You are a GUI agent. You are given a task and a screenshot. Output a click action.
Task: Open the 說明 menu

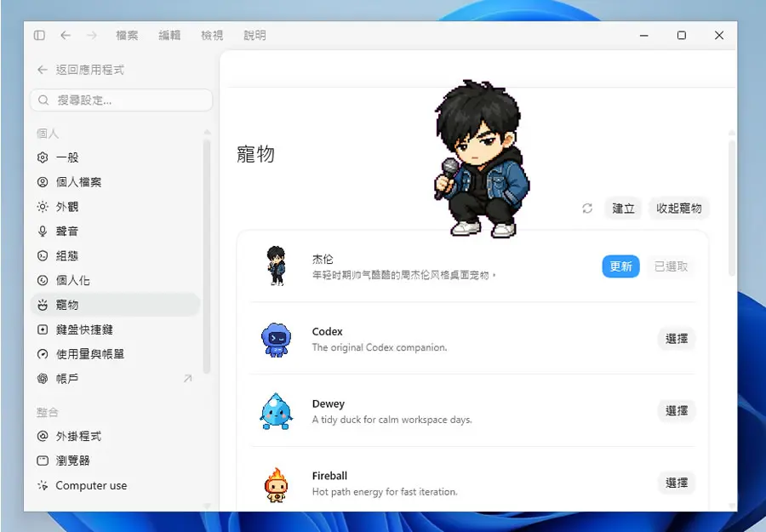pyautogui.click(x=254, y=35)
